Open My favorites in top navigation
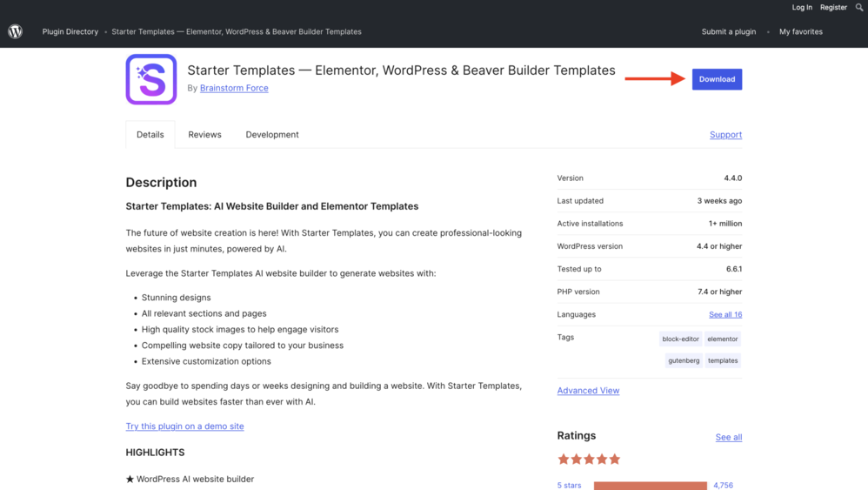The width and height of the screenshot is (868, 490). point(800,32)
